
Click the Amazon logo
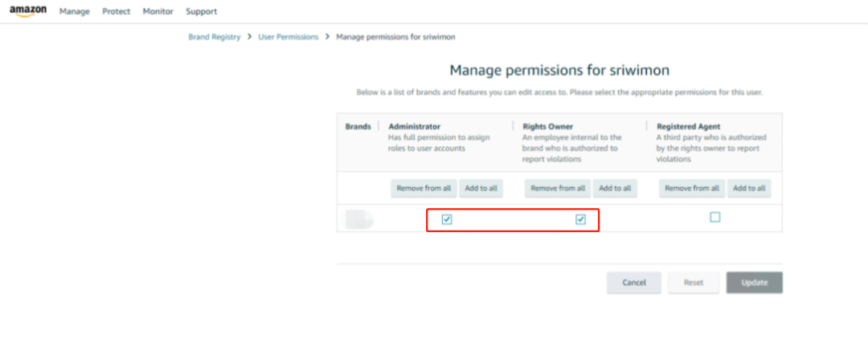coord(28,11)
